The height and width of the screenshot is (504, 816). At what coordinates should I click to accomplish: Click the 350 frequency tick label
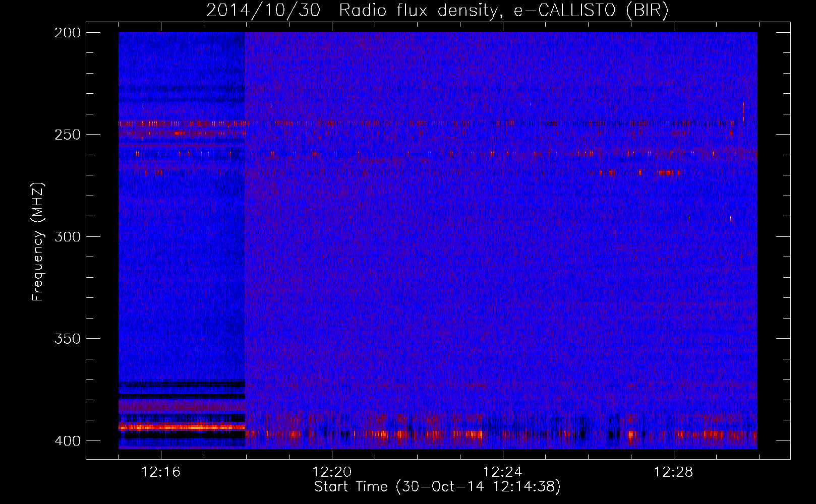click(x=68, y=339)
